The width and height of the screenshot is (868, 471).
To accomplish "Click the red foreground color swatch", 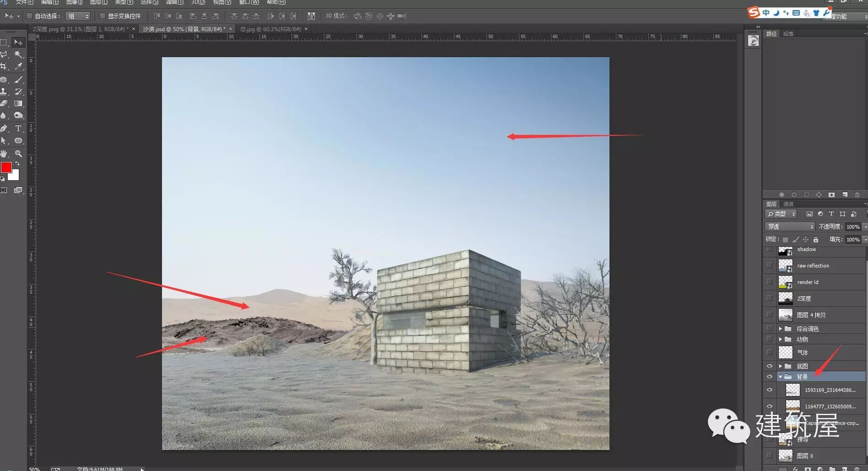I will [x=5, y=167].
